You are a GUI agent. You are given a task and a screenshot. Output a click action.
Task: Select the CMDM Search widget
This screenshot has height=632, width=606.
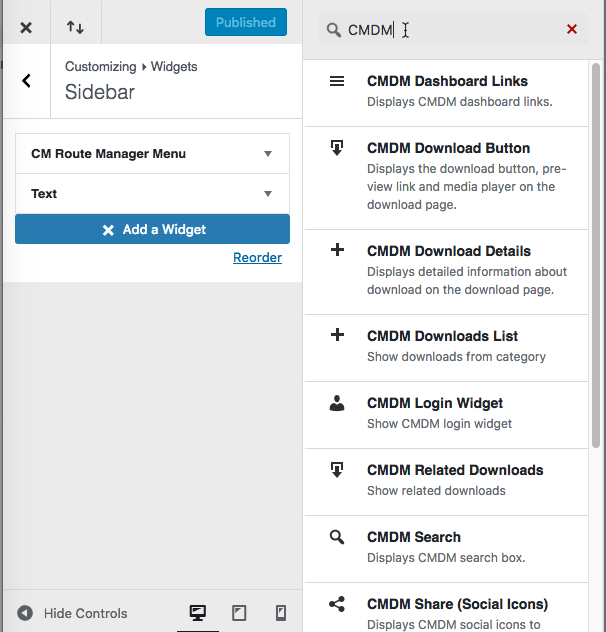point(446,549)
